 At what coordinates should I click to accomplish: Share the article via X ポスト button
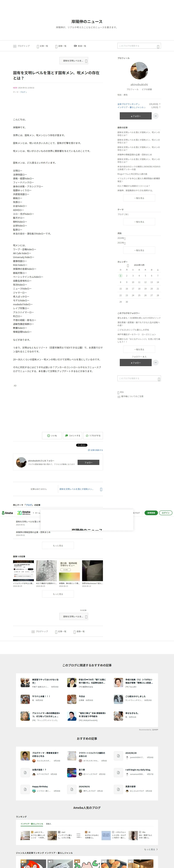click(81, 445)
